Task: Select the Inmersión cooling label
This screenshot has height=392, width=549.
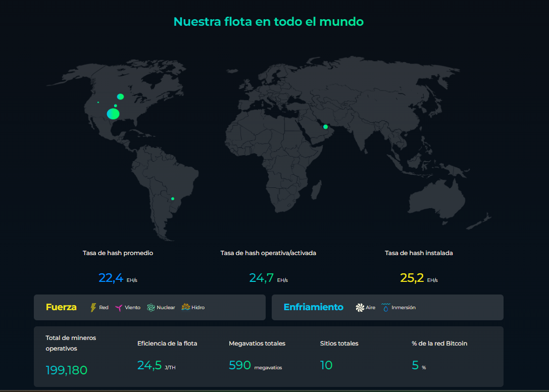Action: [404, 308]
